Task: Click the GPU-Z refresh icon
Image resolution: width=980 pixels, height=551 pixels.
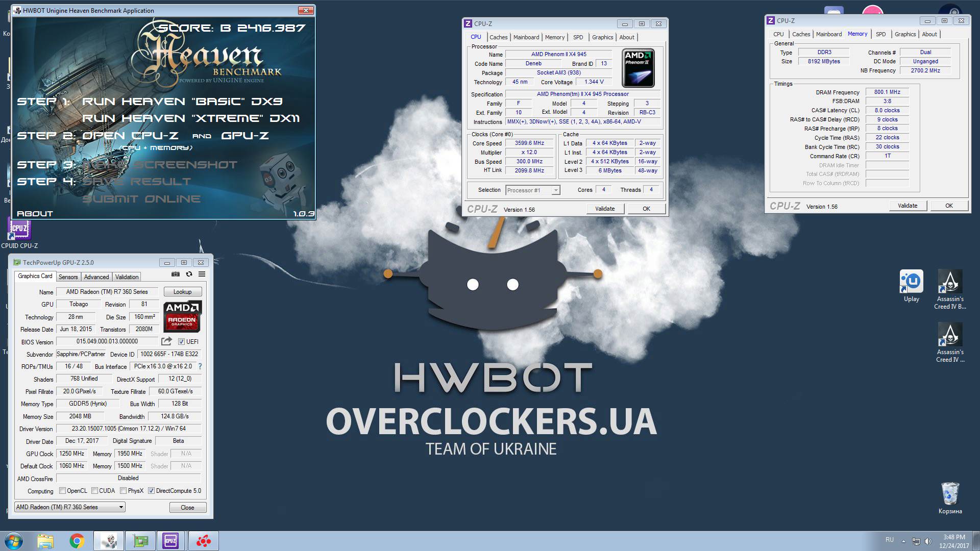Action: click(189, 274)
